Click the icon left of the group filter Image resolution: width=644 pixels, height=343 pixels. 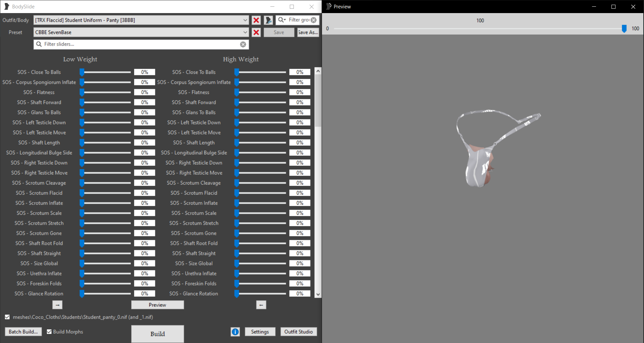pos(268,20)
